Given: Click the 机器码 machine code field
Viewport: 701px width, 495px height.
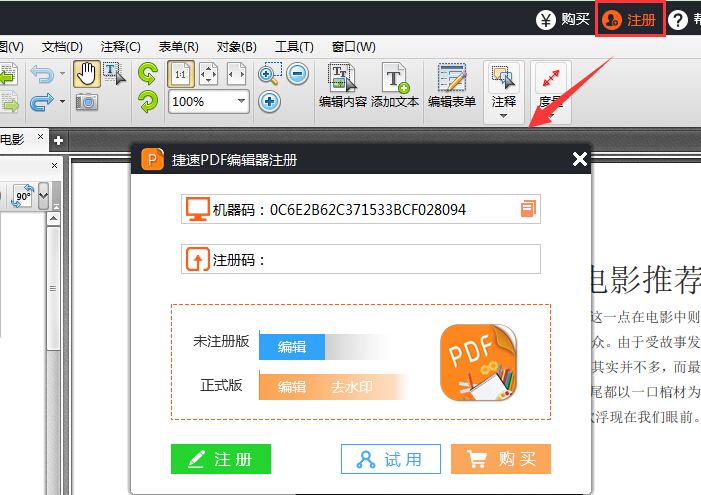Looking at the screenshot, I should [x=361, y=209].
